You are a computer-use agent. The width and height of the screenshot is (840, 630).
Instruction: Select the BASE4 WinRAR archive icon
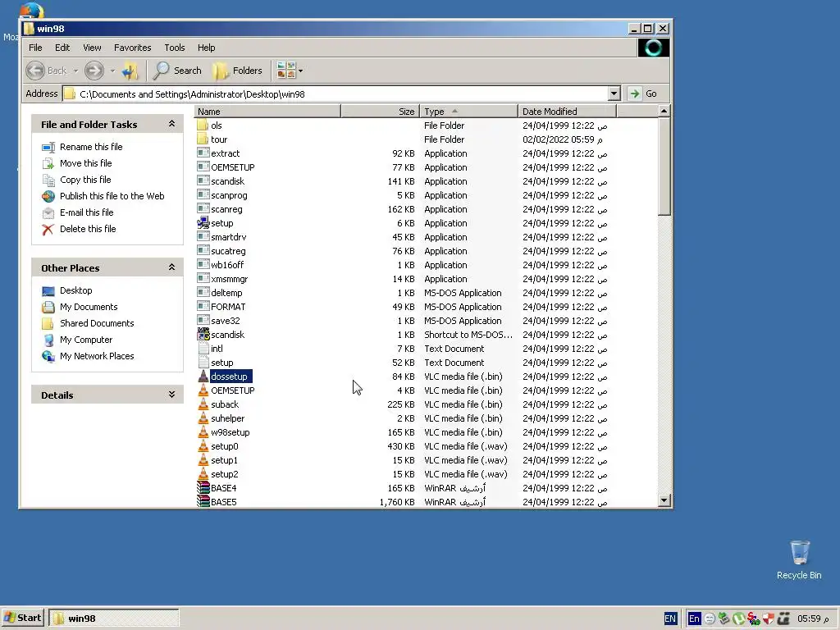tap(203, 487)
